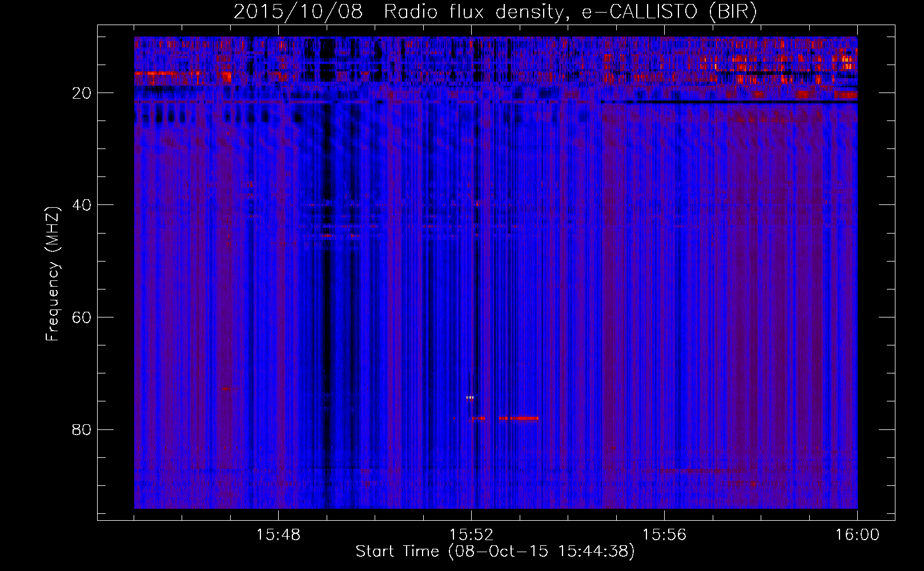The height and width of the screenshot is (571, 924).
Task: Click the 80 MHz frequency tick label
Action: 82,429
